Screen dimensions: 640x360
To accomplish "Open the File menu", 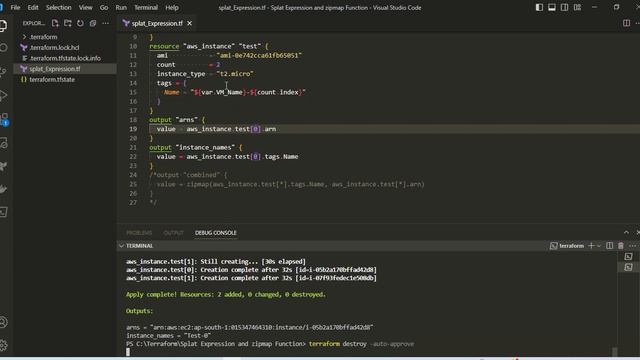I will (15, 7).
